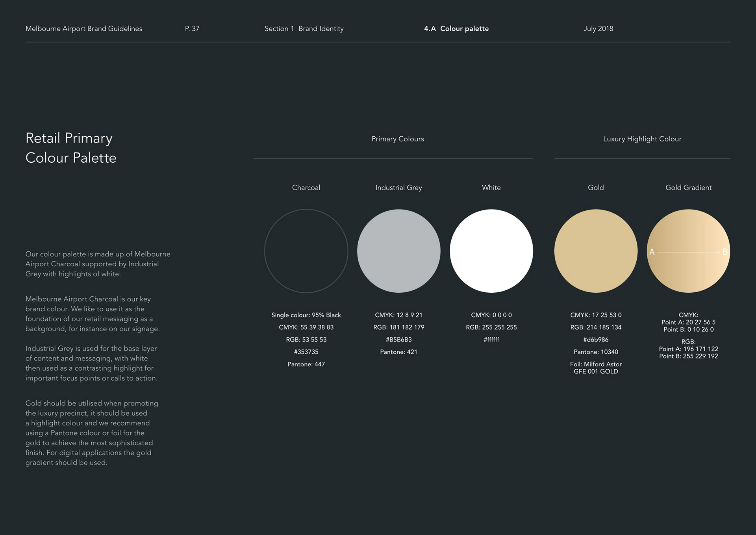Select the Industrial Grey swatch circle
The image size is (756, 535).
pyautogui.click(x=398, y=251)
